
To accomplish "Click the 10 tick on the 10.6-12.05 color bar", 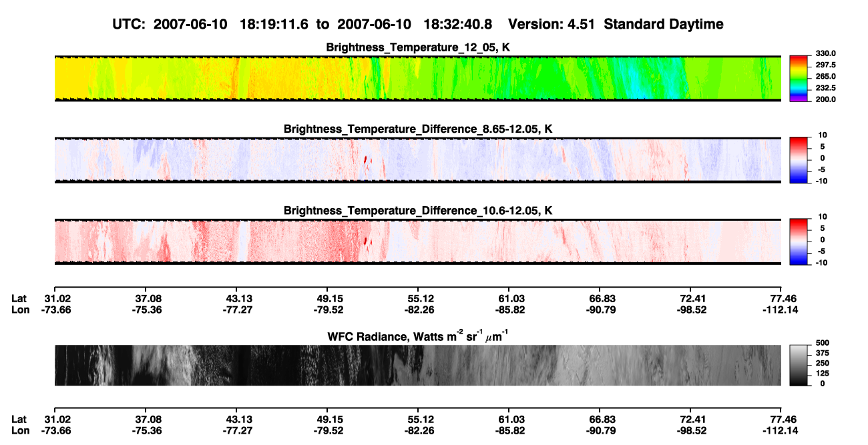I will tap(821, 216).
